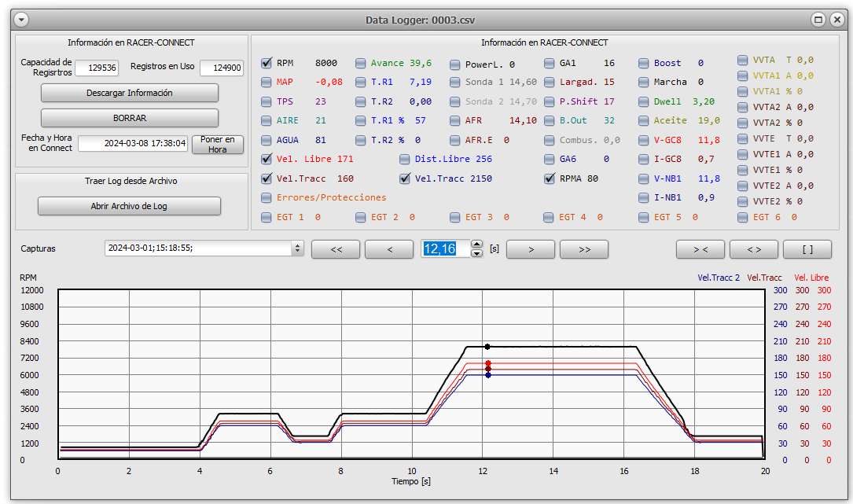Toggle the RPMA checkbox

click(x=550, y=178)
